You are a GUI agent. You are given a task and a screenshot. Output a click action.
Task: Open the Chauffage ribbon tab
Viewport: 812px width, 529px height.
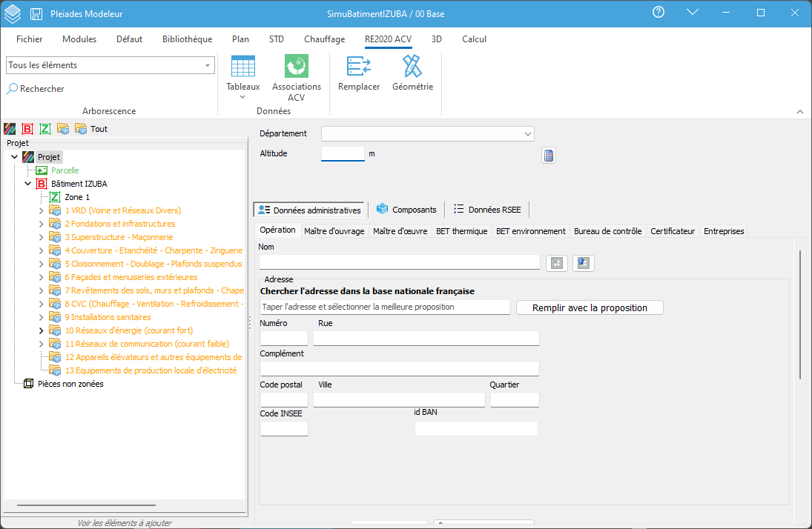click(324, 39)
